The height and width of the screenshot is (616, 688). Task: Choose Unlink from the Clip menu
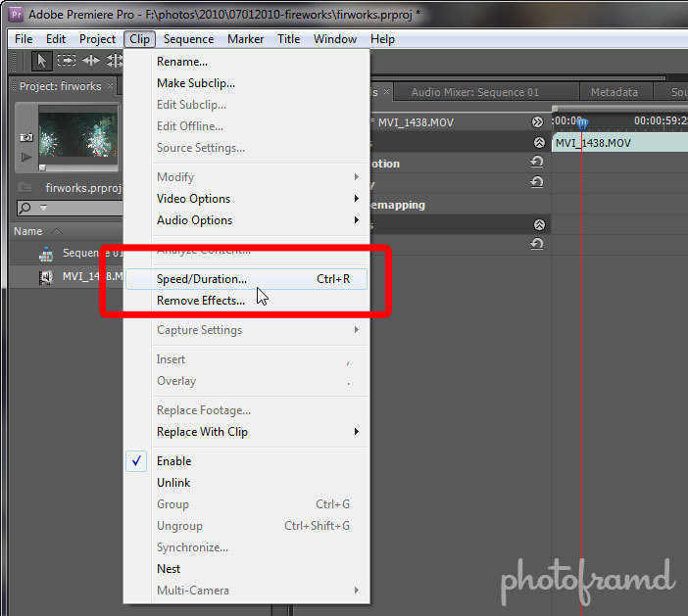click(x=247, y=483)
